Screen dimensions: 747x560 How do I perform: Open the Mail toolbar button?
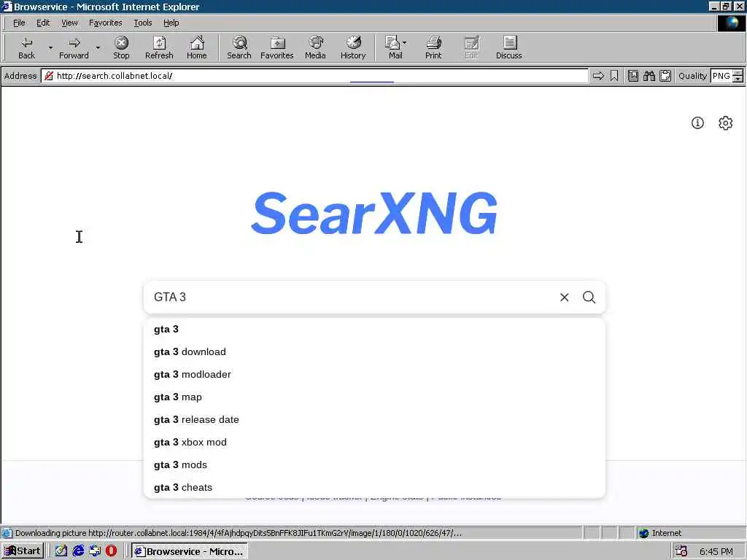click(x=394, y=47)
